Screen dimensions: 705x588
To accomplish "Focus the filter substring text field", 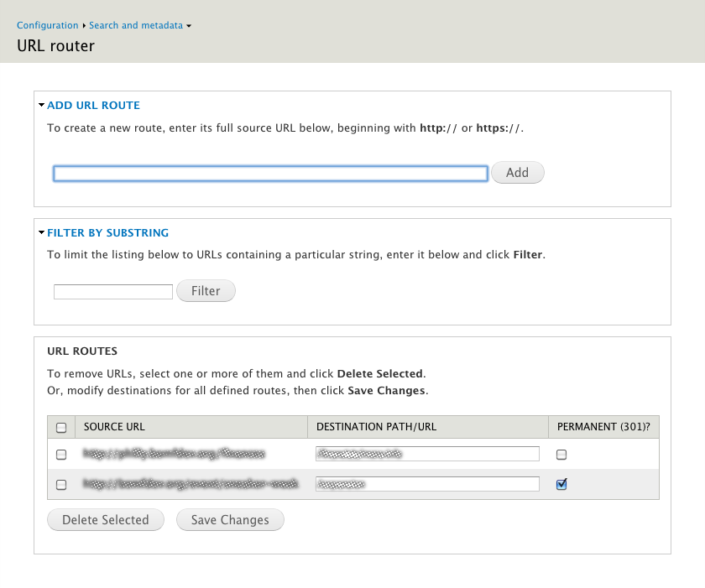I will coord(112,291).
